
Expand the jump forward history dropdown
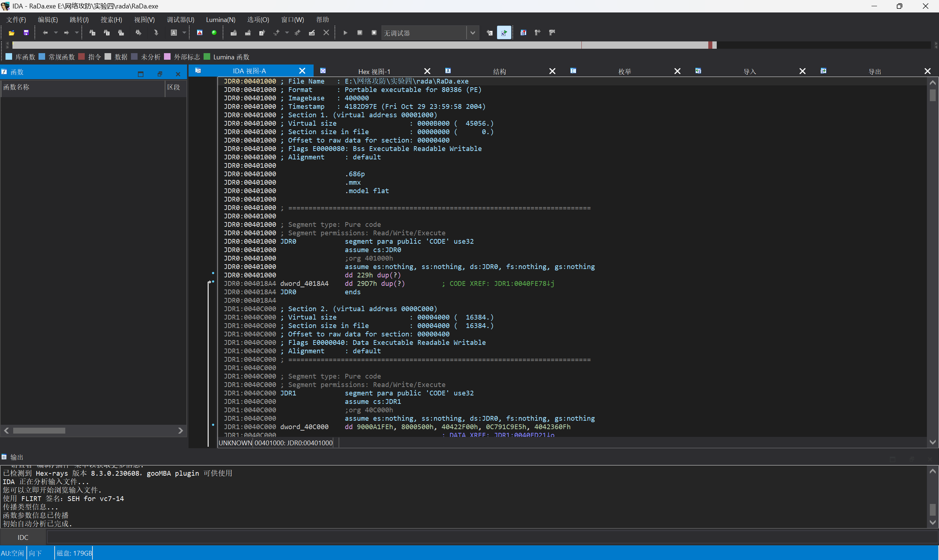[x=77, y=33]
